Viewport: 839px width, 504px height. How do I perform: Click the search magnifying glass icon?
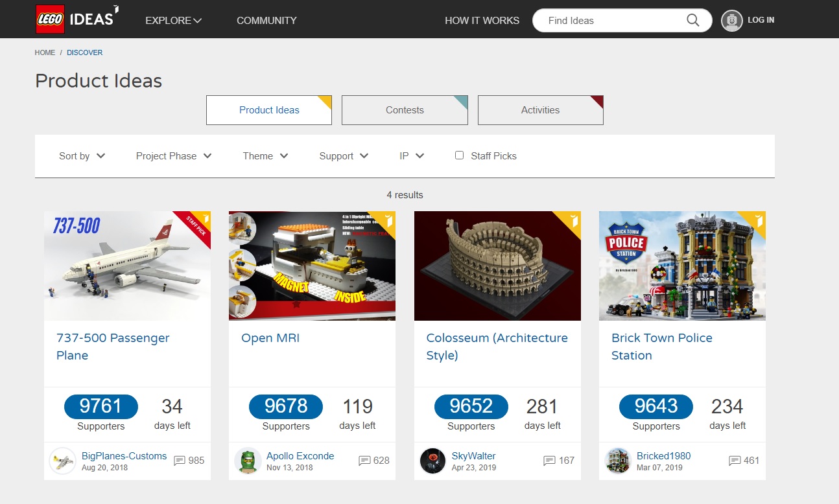[692, 20]
